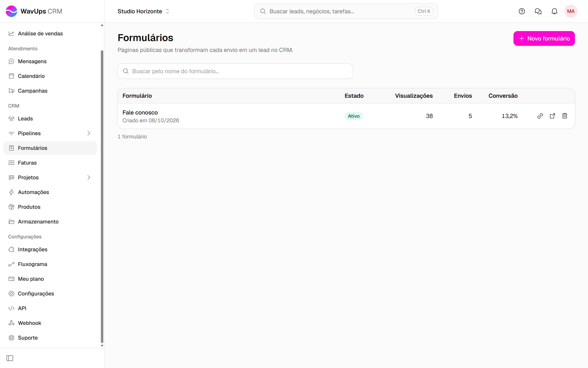Click the Novo formulário button
The height and width of the screenshot is (368, 588).
544,38
